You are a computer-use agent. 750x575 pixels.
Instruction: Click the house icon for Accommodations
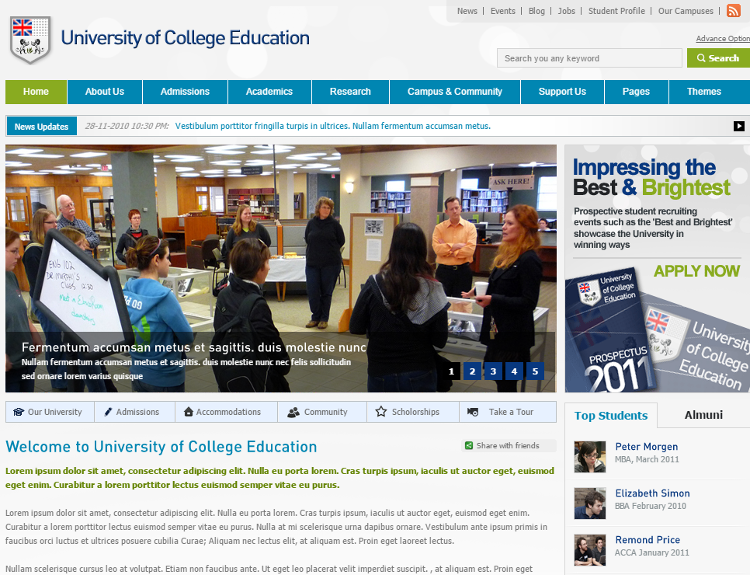coord(188,411)
